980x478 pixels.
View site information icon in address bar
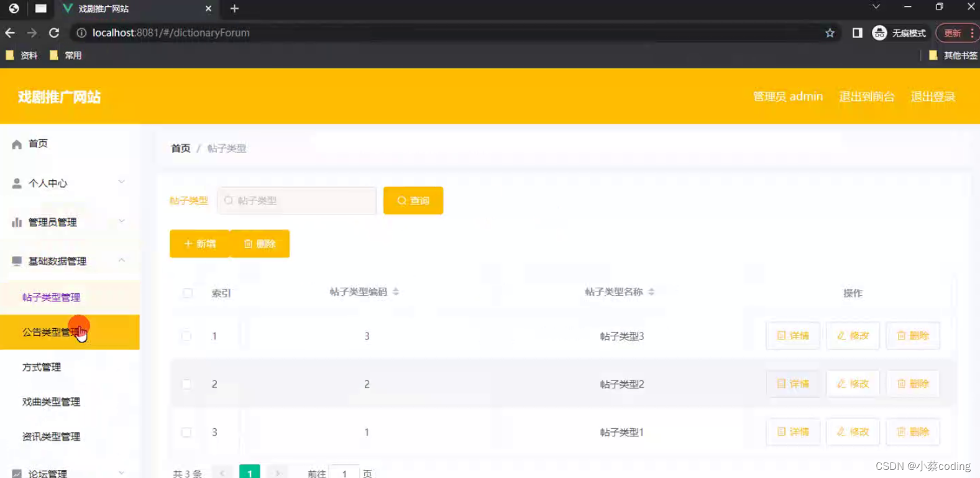81,33
